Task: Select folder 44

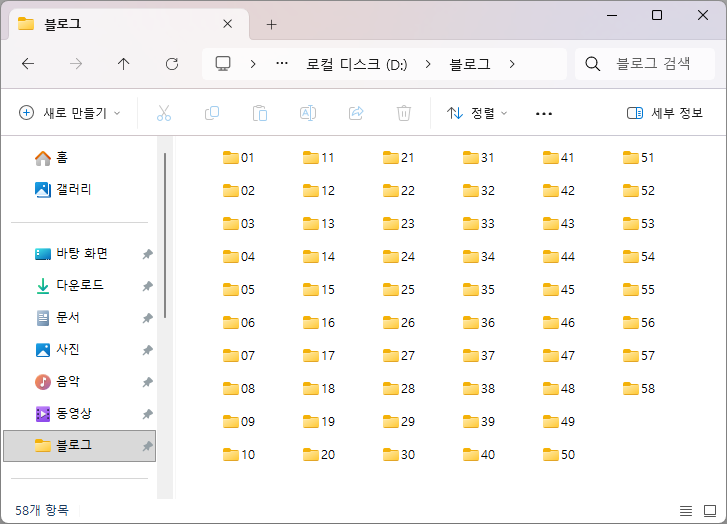Action: 559,256
